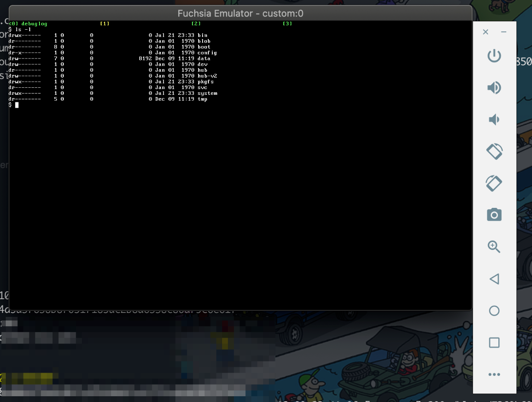Click the emulator power button icon
Screen dimensions: 532x402
(x=494, y=56)
